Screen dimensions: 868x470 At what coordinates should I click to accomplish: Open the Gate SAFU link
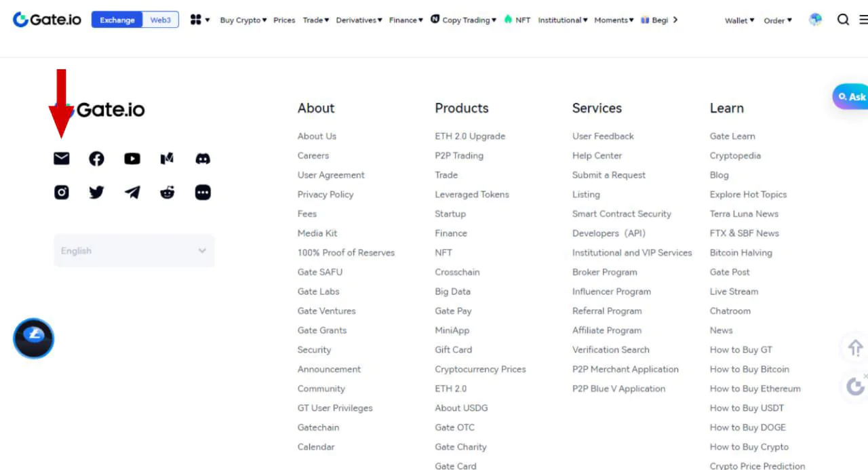click(x=320, y=272)
